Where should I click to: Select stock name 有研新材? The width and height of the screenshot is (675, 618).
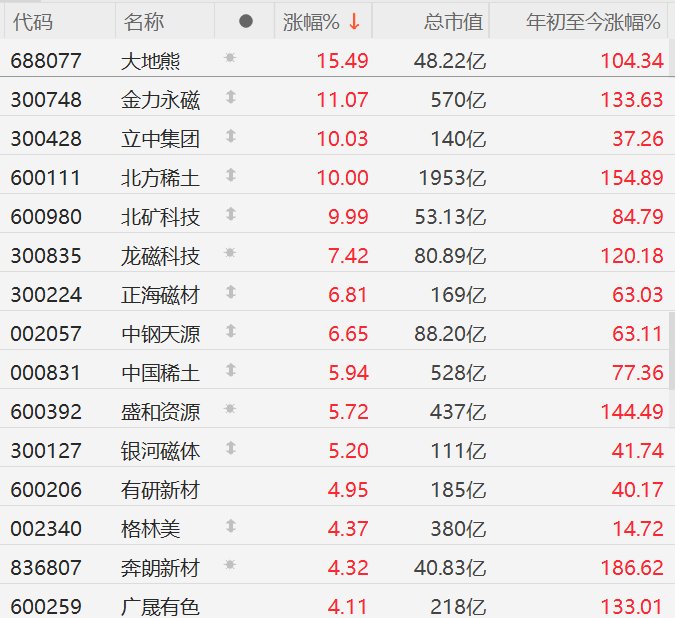(160, 490)
